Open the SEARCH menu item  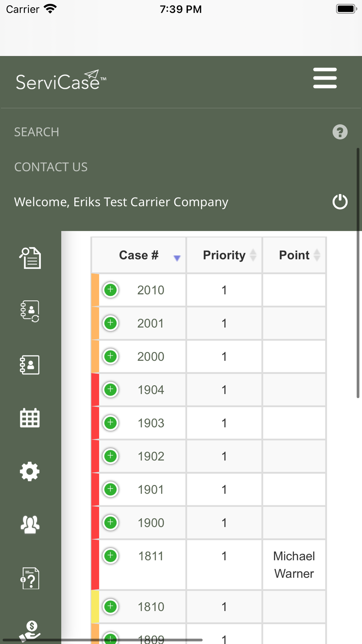click(37, 132)
